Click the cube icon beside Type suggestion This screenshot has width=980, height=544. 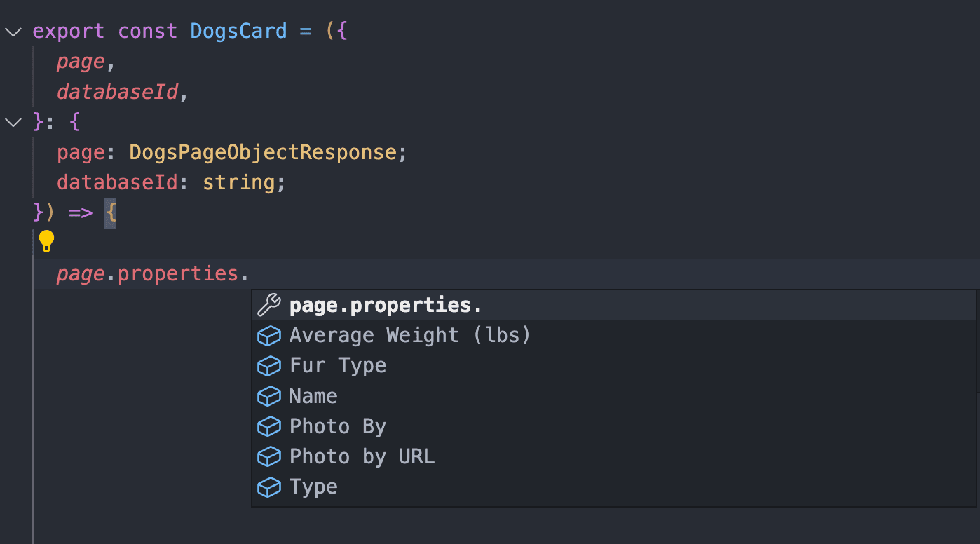(269, 487)
